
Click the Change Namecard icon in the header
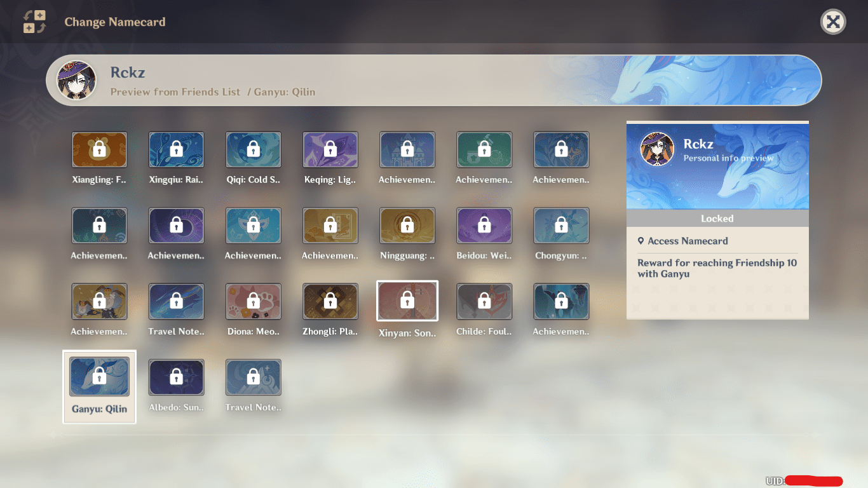point(34,22)
